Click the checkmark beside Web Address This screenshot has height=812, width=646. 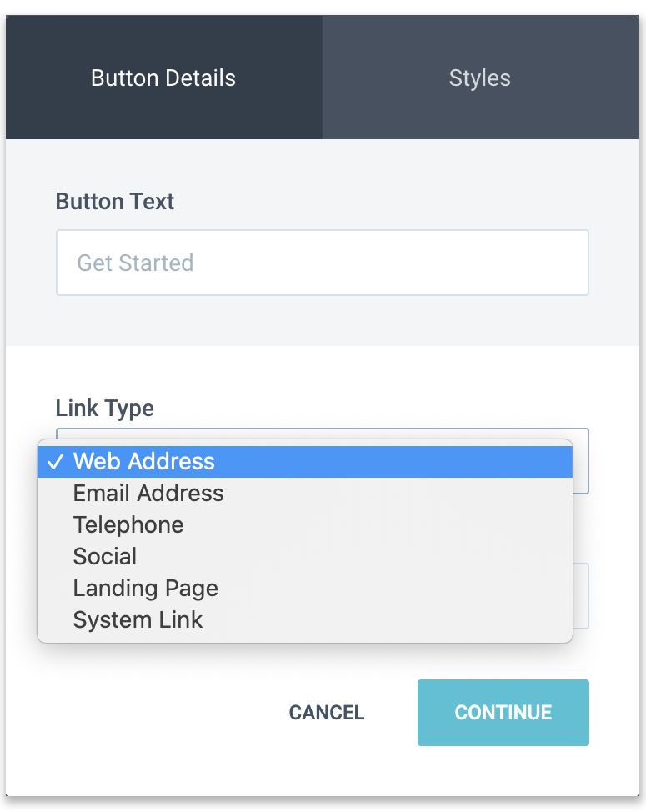click(x=54, y=462)
